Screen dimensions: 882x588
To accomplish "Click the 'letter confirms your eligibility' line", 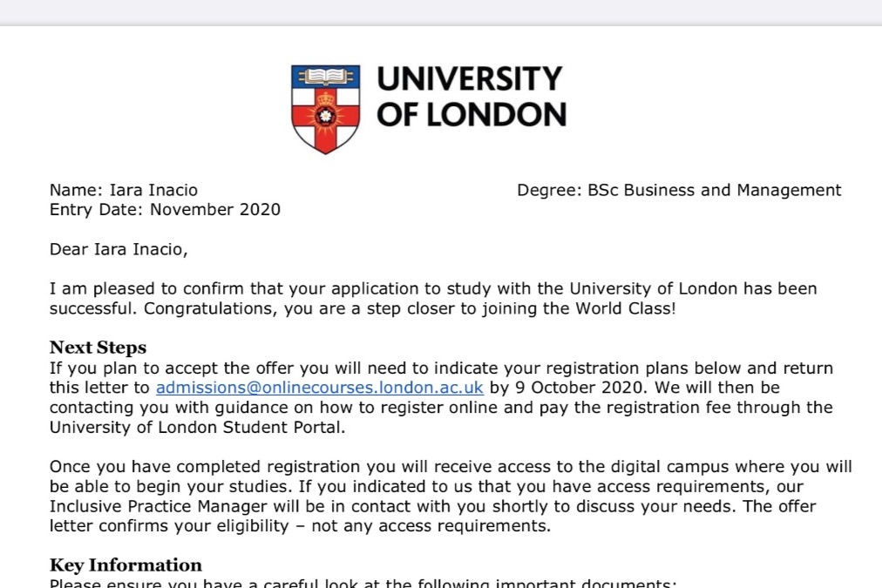I will 301,526.
